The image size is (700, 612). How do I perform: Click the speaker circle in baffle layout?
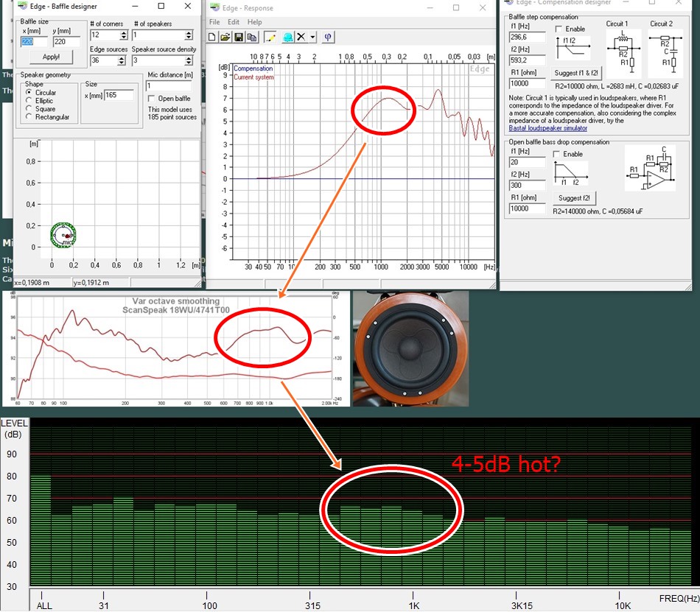63,235
